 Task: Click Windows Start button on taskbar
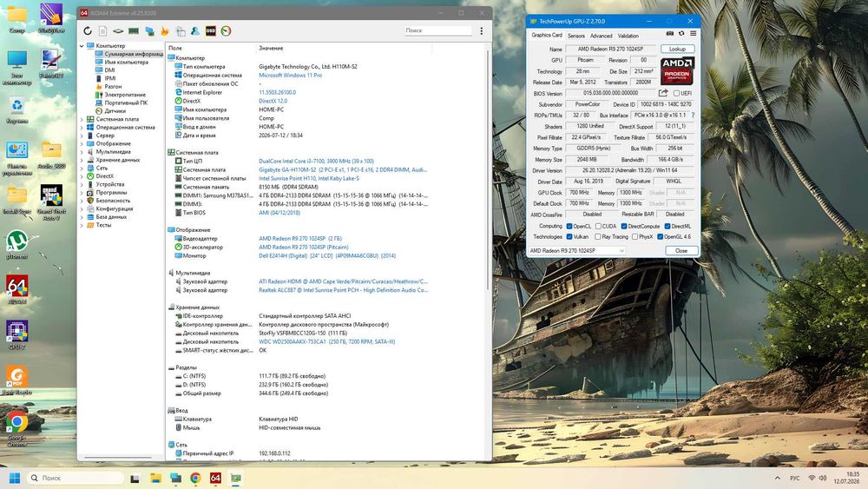click(15, 478)
